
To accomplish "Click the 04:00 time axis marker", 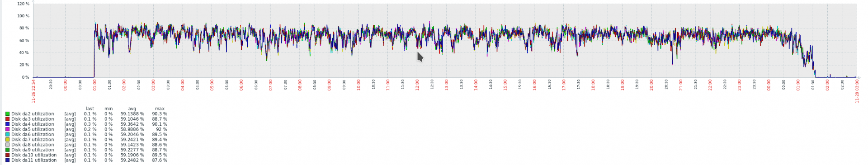I will click(x=183, y=85).
